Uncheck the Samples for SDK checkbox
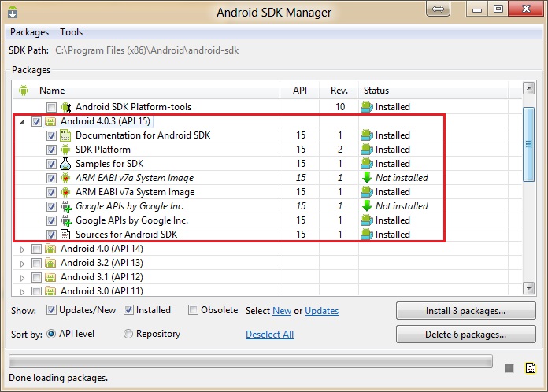 [51, 164]
